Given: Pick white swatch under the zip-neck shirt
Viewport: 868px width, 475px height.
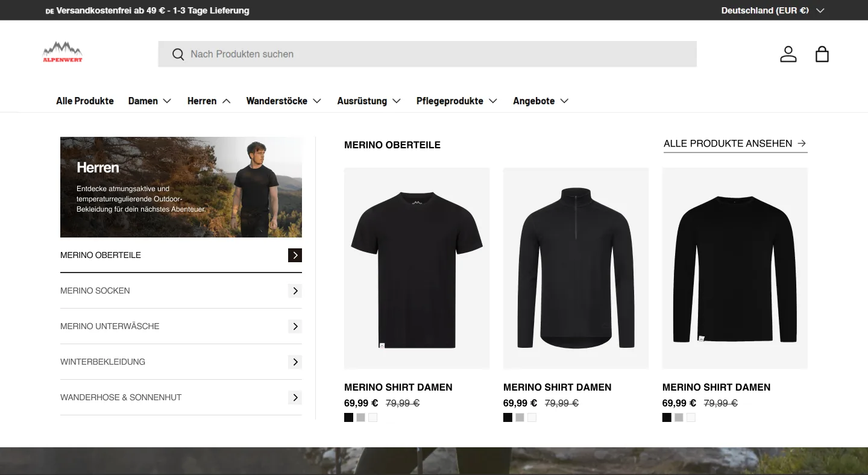Looking at the screenshot, I should (532, 417).
